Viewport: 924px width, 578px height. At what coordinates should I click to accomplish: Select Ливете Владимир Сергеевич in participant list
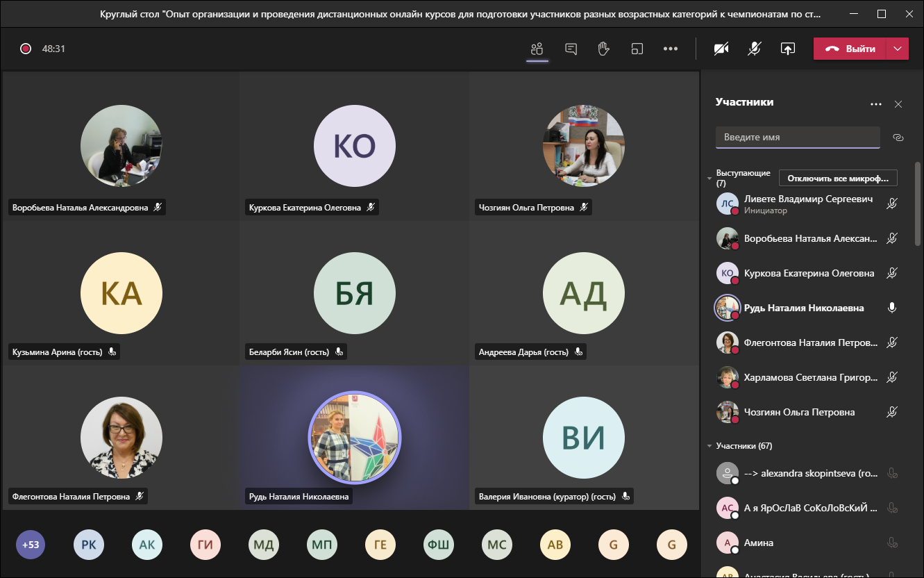tap(798, 204)
